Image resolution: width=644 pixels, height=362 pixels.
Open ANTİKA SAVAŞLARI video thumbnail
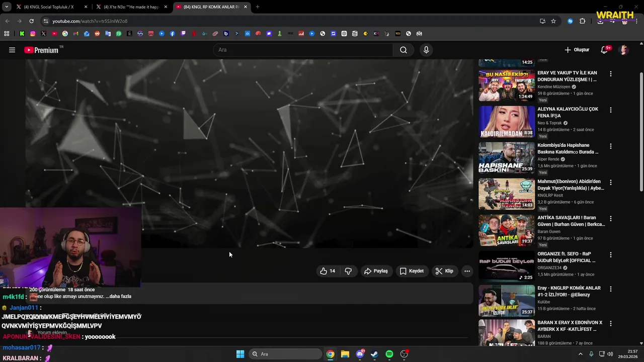point(507,230)
